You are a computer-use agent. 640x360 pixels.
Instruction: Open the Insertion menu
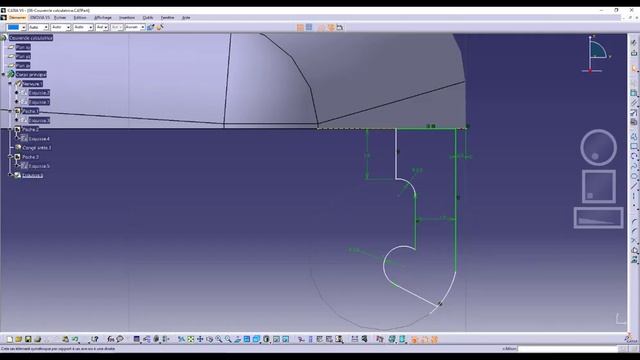127,18
